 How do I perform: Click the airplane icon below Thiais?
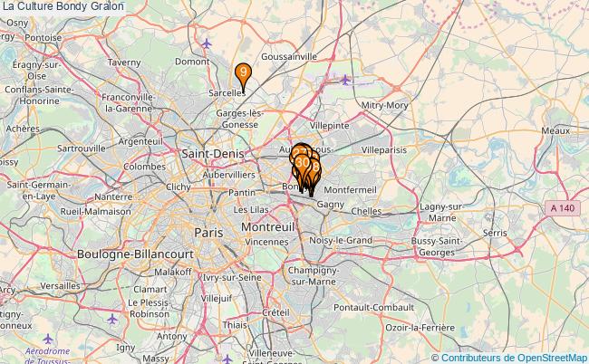(x=227, y=359)
